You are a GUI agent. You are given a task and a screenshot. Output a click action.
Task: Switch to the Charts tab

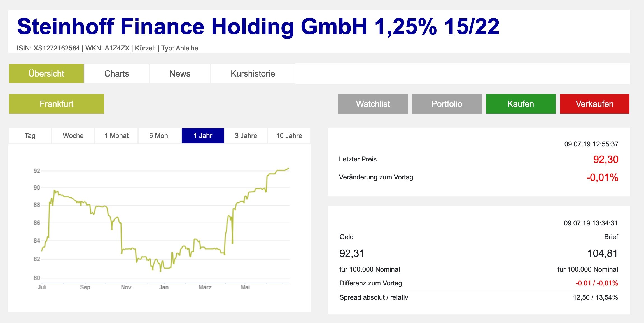116,73
